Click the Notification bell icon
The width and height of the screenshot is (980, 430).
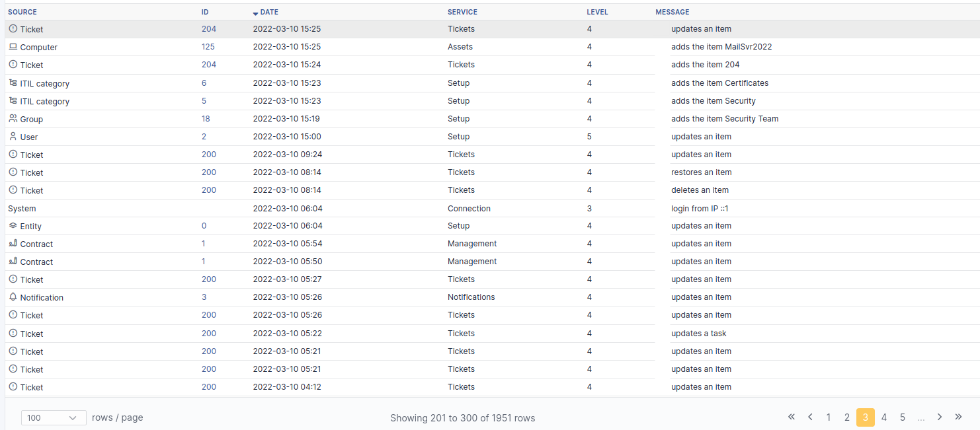tap(13, 297)
